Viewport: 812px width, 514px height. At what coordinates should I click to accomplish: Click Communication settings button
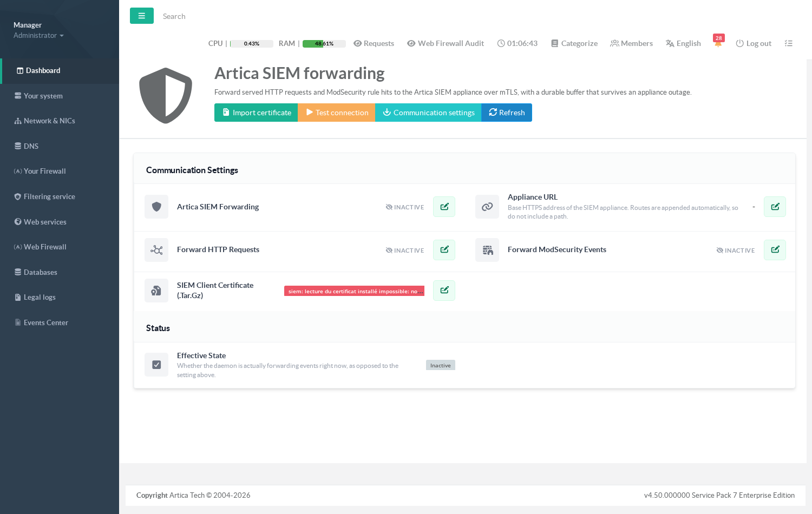tap(428, 113)
